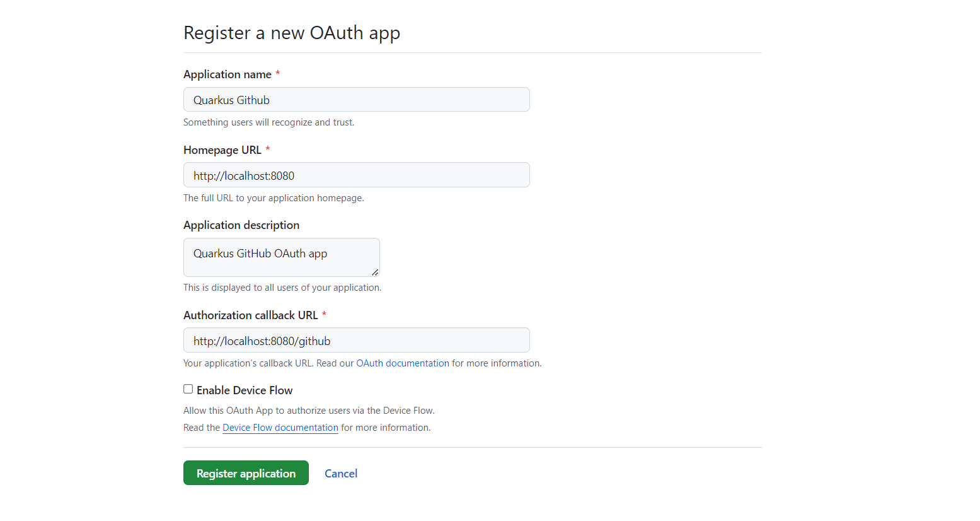Click the 'Authorization callback URL' label

point(251,315)
